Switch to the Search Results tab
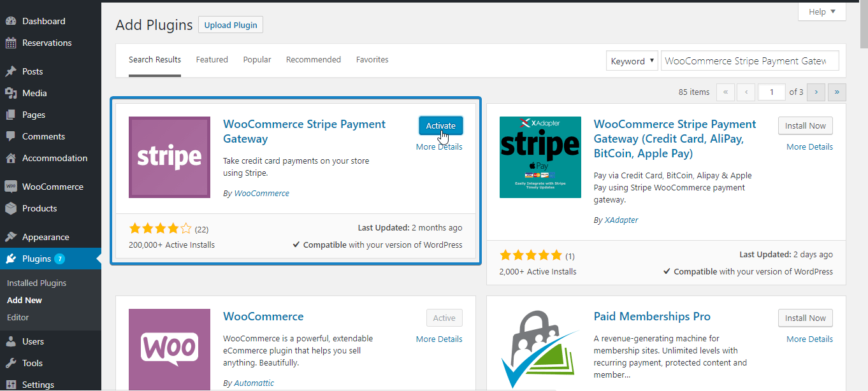Screen dimensions: 868x391 [x=155, y=60]
